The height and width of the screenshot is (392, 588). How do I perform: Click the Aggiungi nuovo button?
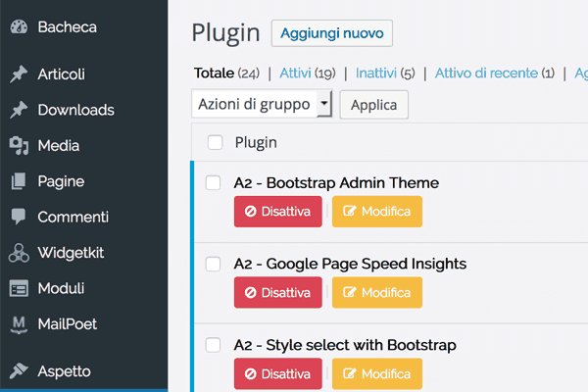(332, 33)
